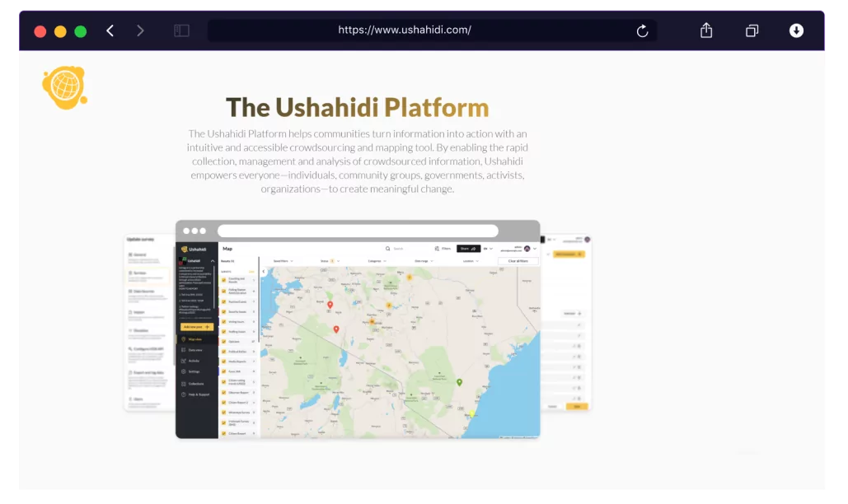This screenshot has height=504, width=848.
Task: Toggle the Positive Events checkbox
Action: point(224,302)
